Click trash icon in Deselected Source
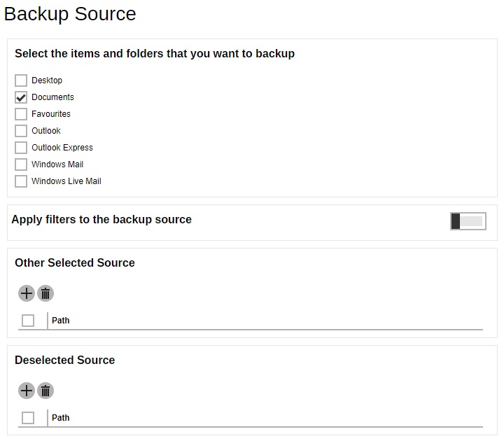Viewport: 504px width, 441px height. point(45,391)
